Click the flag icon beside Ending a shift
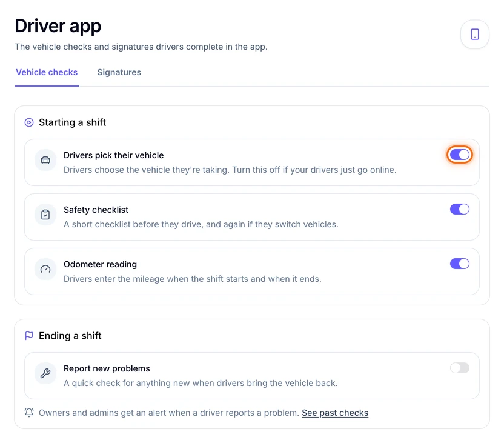This screenshot has height=443, width=504. click(29, 336)
